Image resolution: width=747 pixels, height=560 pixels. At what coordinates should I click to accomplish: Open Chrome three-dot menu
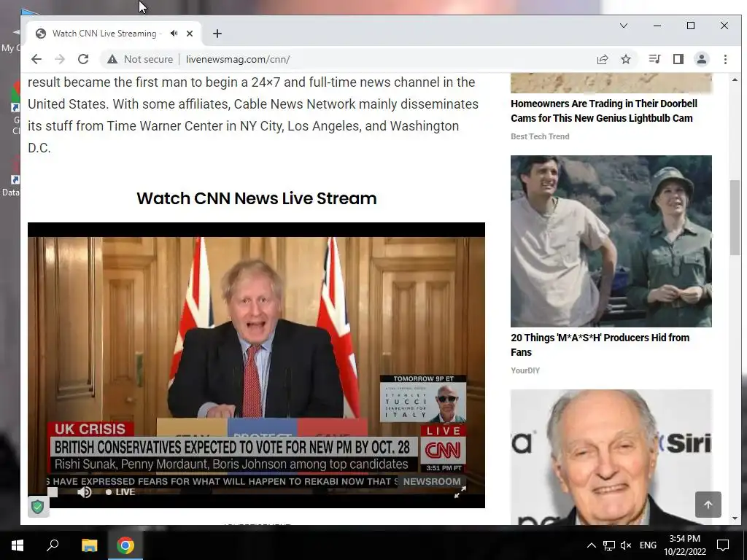pyautogui.click(x=725, y=59)
